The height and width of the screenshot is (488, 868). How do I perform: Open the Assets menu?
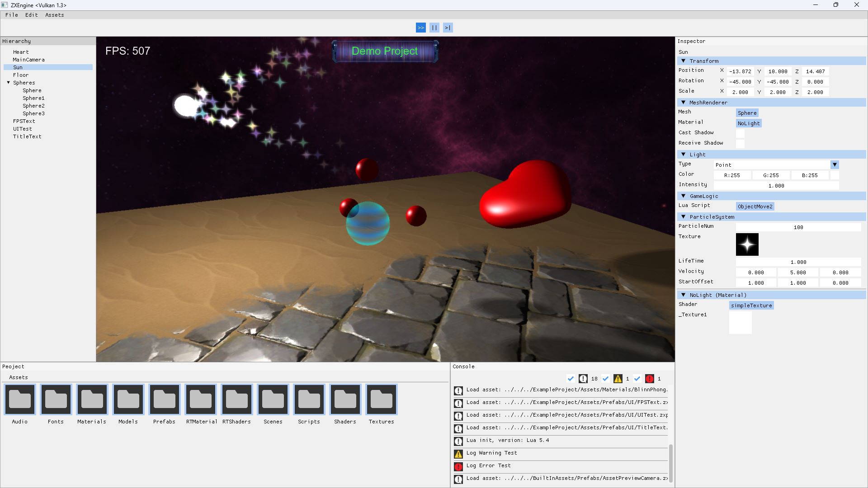pos(54,15)
